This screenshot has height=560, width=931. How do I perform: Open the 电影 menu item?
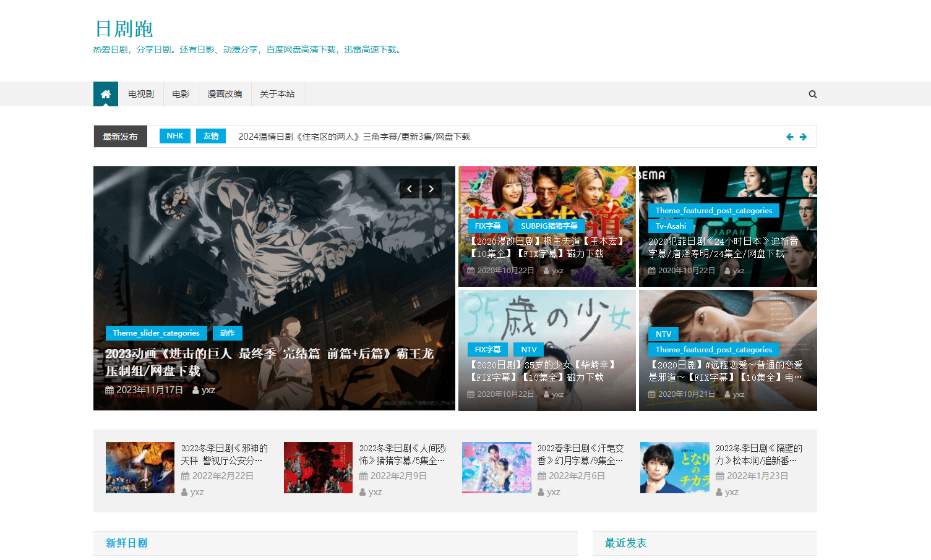click(181, 94)
